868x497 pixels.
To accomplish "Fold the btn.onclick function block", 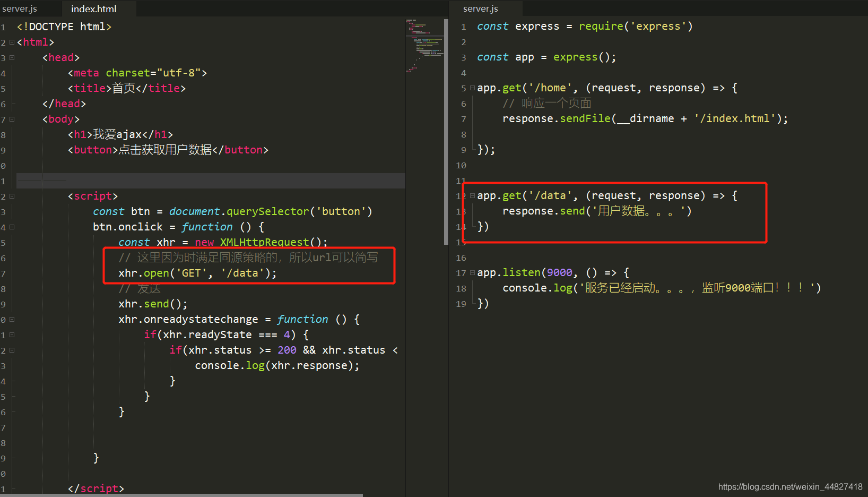I will tap(12, 227).
